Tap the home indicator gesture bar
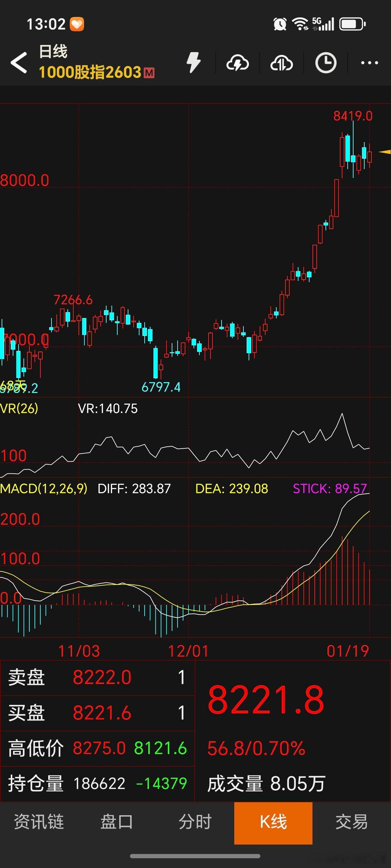 click(x=195, y=856)
